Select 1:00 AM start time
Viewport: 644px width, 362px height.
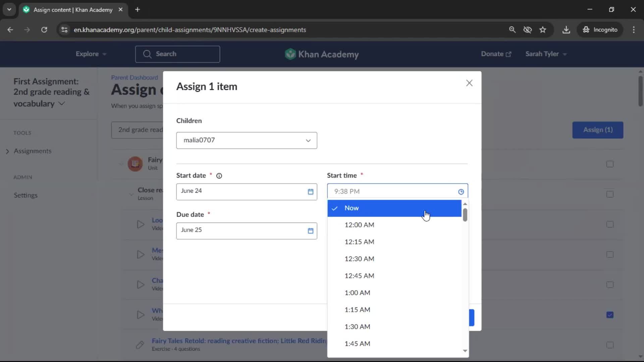(x=394, y=293)
